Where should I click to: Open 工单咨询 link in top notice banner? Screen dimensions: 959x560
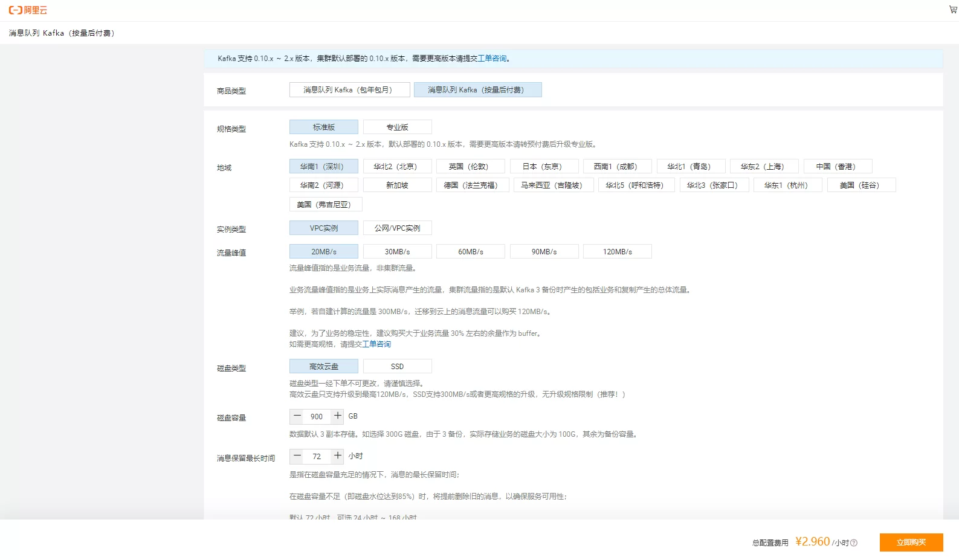(x=492, y=59)
